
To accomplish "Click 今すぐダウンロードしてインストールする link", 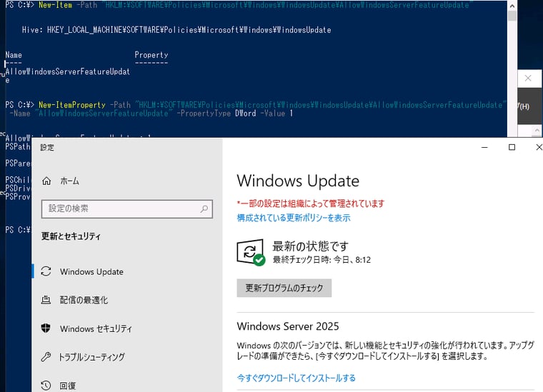I will pyautogui.click(x=296, y=378).
